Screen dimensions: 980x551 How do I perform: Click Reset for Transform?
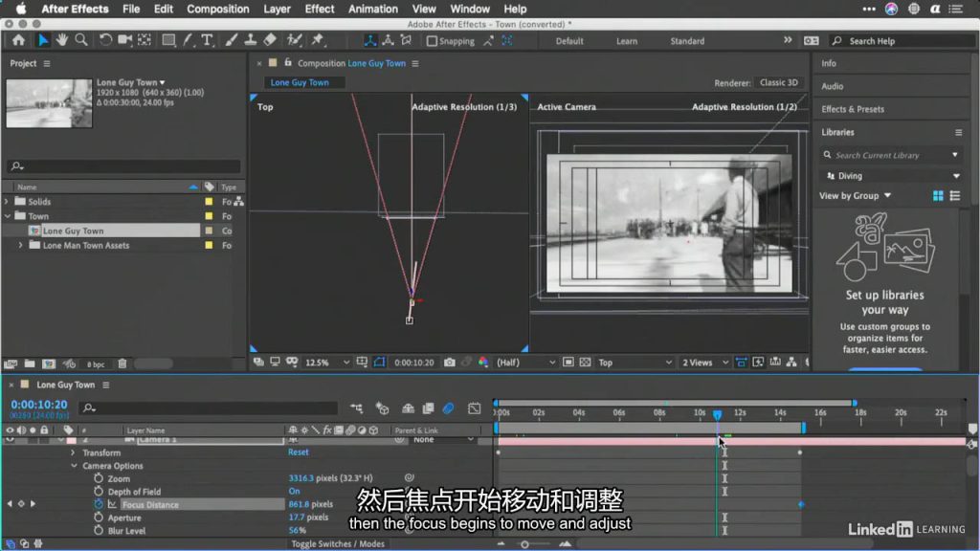click(299, 452)
